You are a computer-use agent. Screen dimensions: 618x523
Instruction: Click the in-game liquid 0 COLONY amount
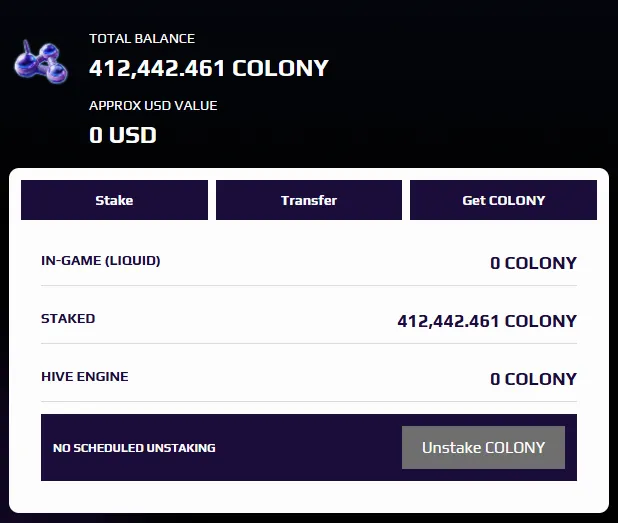pos(533,263)
